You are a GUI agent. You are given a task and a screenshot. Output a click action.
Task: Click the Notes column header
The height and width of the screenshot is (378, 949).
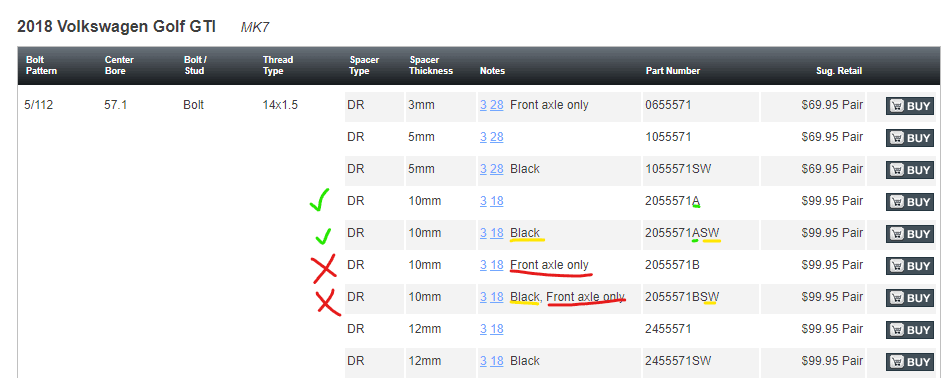tap(492, 71)
